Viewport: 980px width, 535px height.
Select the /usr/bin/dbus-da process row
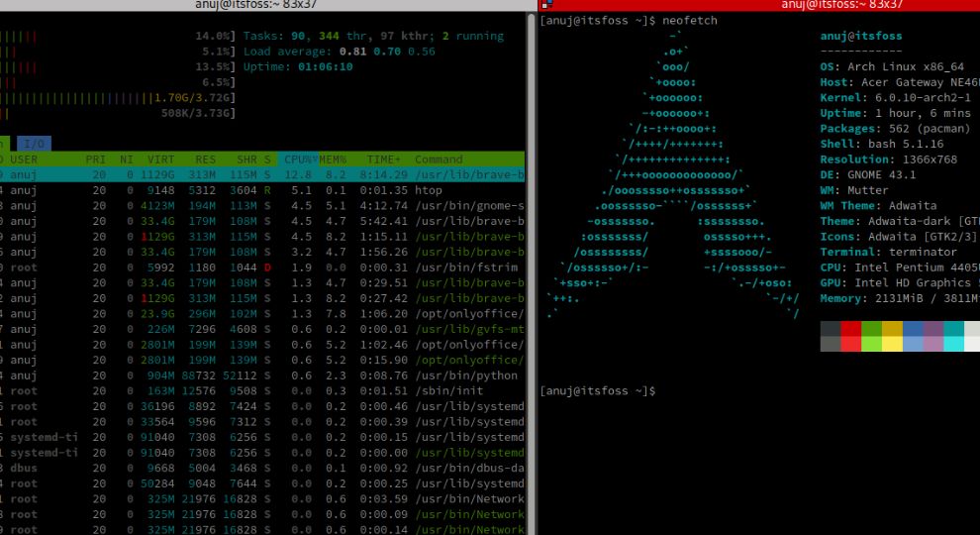tap(262, 468)
